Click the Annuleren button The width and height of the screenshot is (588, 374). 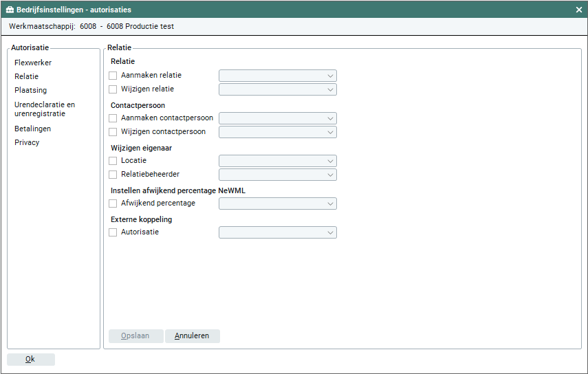[x=192, y=336]
